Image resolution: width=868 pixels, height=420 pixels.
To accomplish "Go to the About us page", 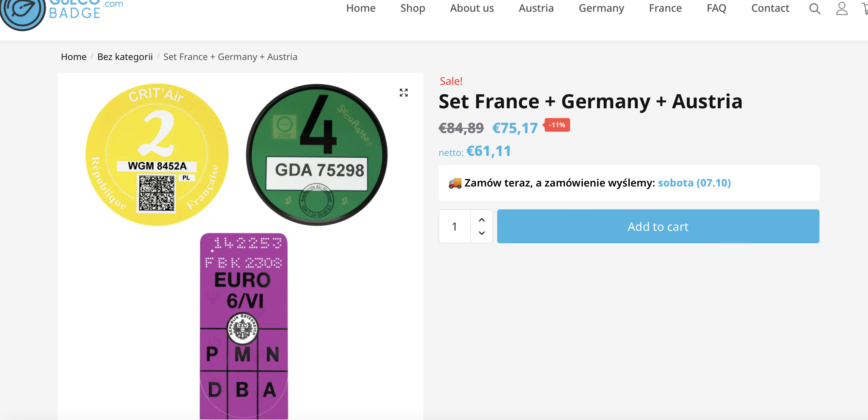I will (x=472, y=8).
